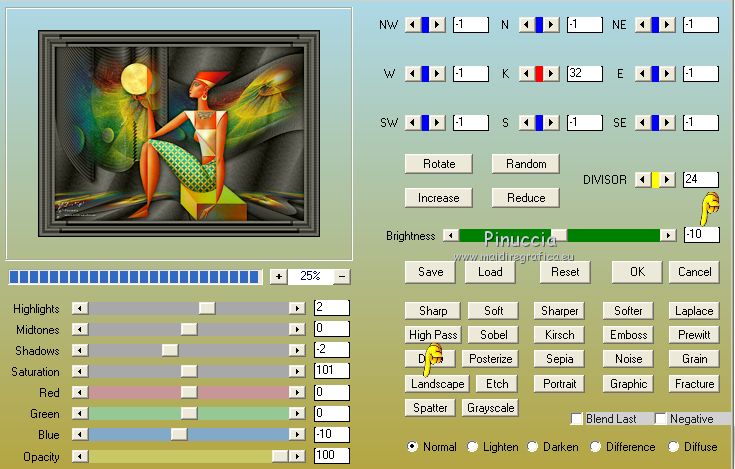Click the Saturation value field

point(332,371)
